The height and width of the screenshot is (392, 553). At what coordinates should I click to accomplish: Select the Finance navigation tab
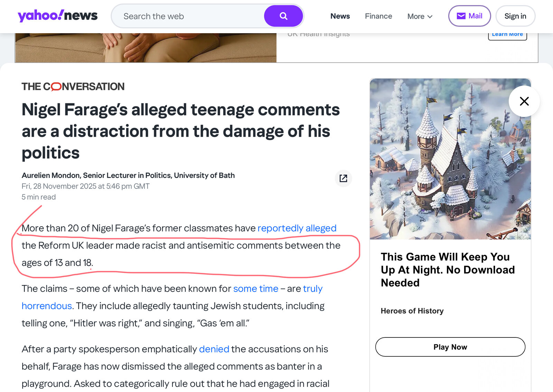(378, 16)
